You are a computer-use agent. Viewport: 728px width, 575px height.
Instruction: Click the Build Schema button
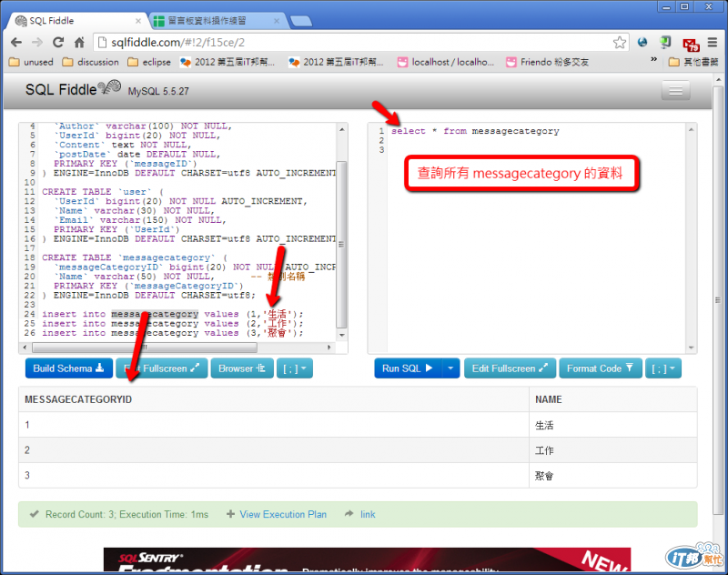[x=69, y=368]
